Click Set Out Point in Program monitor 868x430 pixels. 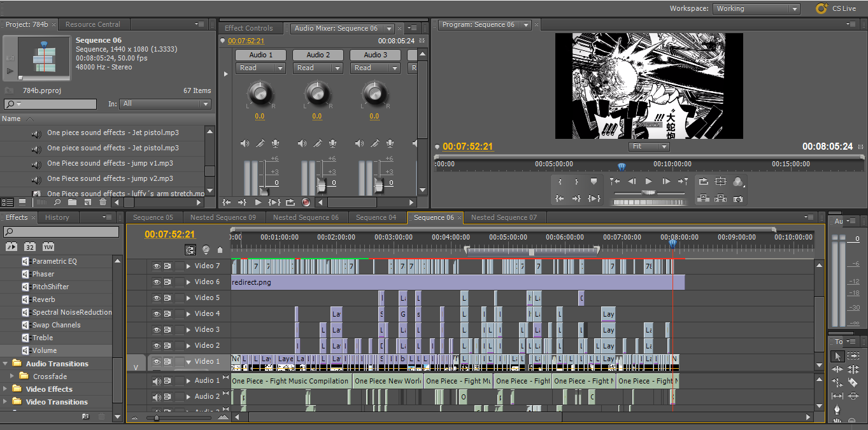pos(576,182)
